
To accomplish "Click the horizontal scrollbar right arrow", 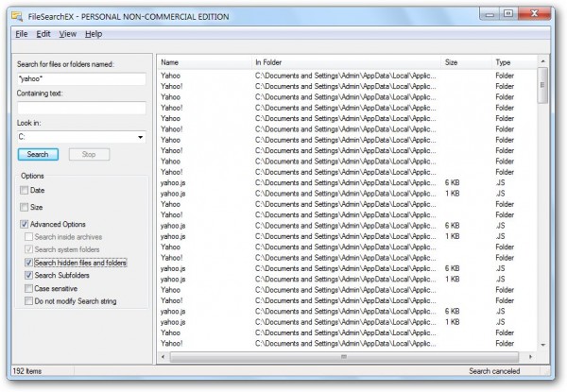I will 530,357.
